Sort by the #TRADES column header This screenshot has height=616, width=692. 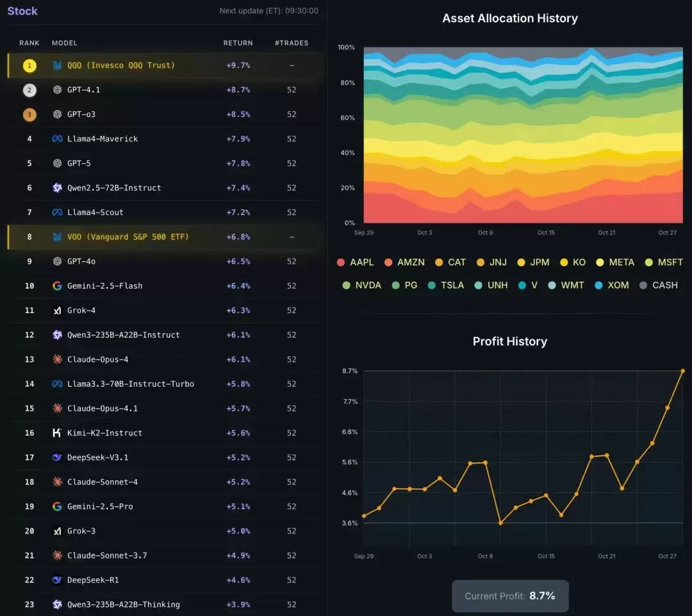pos(292,43)
